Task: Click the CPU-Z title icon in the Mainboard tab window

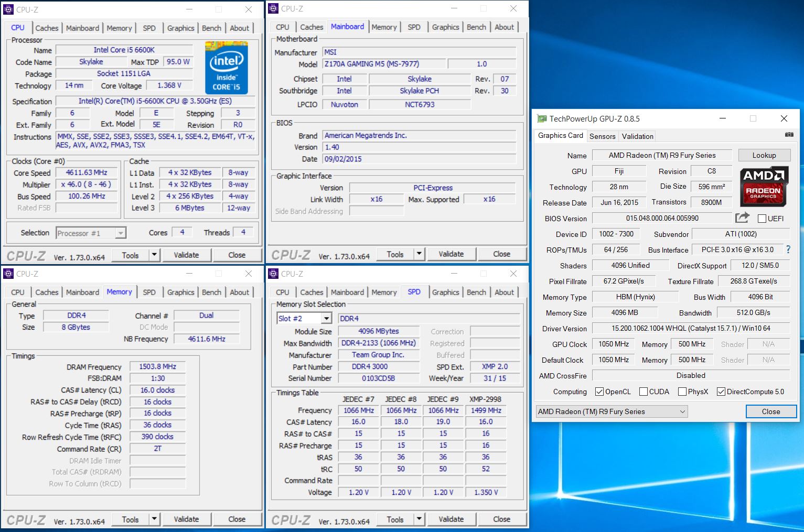Action: coord(273,8)
